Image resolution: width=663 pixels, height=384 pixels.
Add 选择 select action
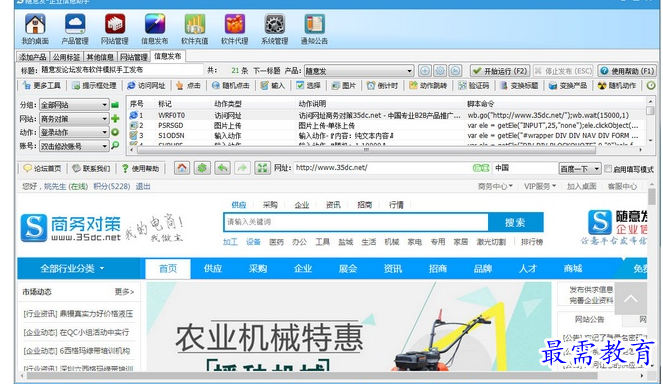308,85
